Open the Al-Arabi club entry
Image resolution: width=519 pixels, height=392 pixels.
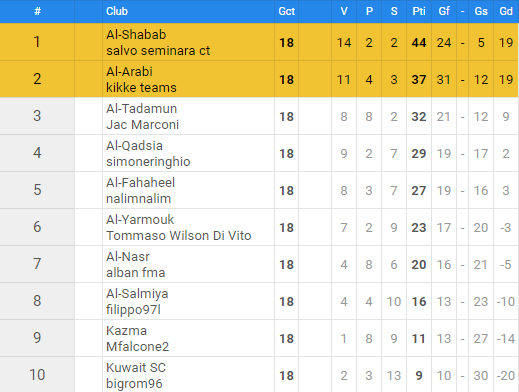[129, 72]
